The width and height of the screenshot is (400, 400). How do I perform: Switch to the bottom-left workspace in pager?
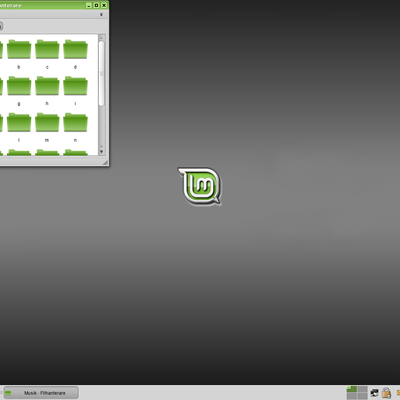(x=352, y=396)
